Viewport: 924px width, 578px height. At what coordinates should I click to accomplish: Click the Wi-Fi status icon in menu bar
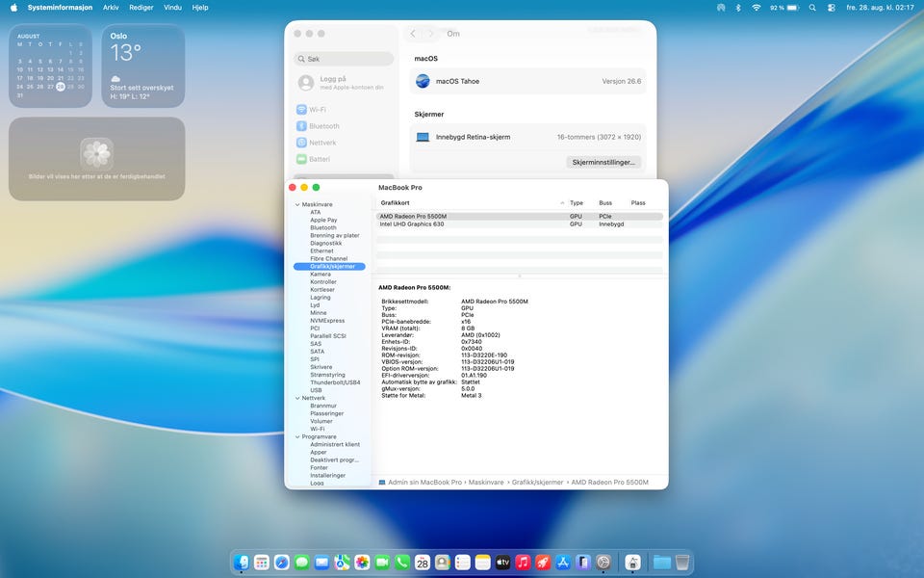coord(757,8)
